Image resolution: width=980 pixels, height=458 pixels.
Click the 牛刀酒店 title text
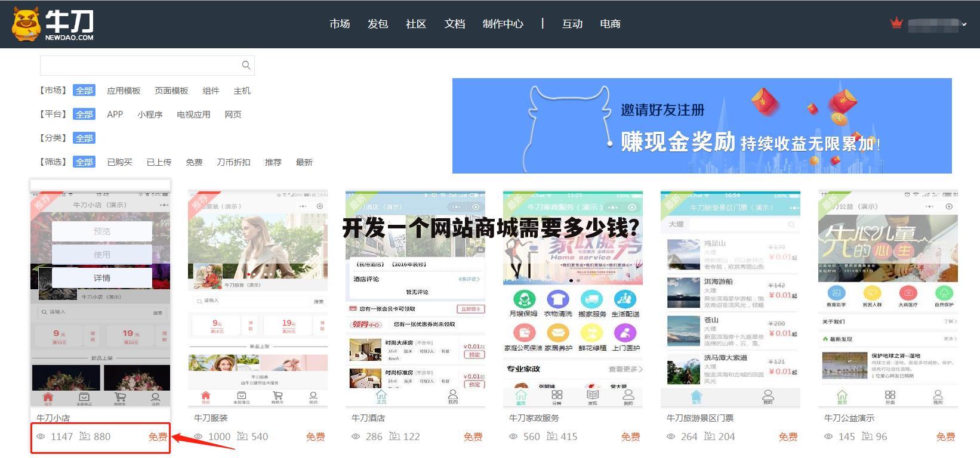pos(368,418)
